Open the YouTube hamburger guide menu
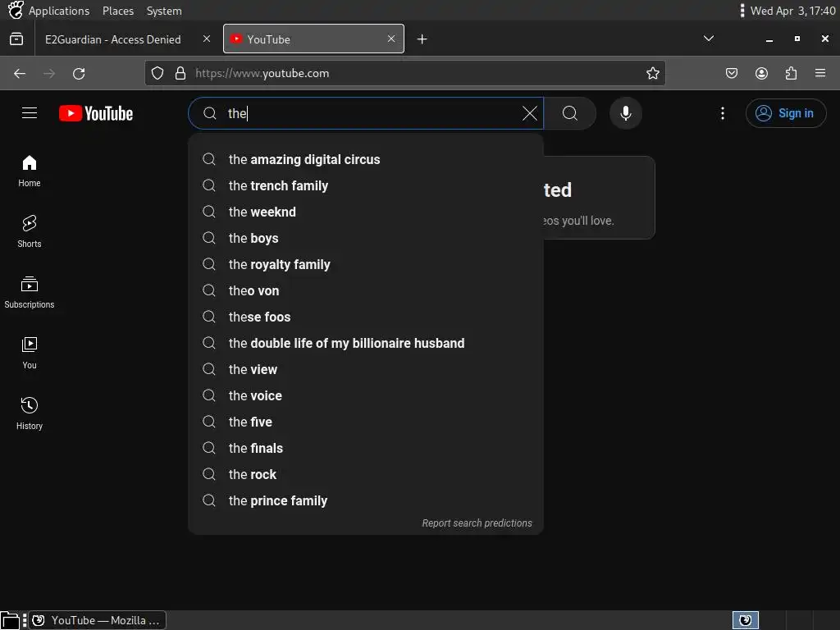This screenshot has width=840, height=630. tap(30, 113)
